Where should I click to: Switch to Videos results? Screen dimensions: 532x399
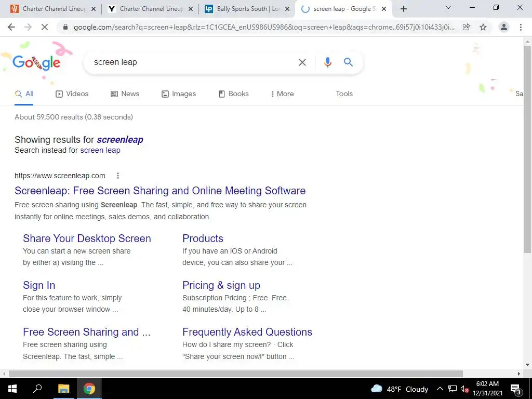72,94
